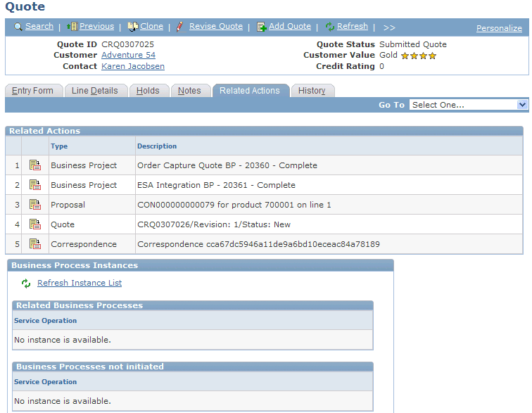Select 'ESA Integration BP - 20361 - Complete' text
This screenshot has width=532, height=413.
click(217, 185)
